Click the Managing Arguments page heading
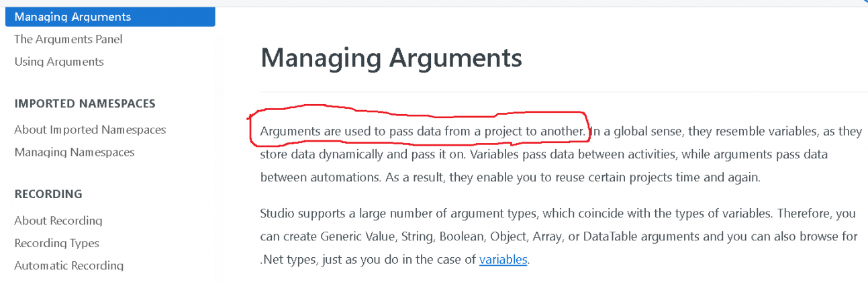Viewport: 868px width, 282px height. tap(391, 58)
